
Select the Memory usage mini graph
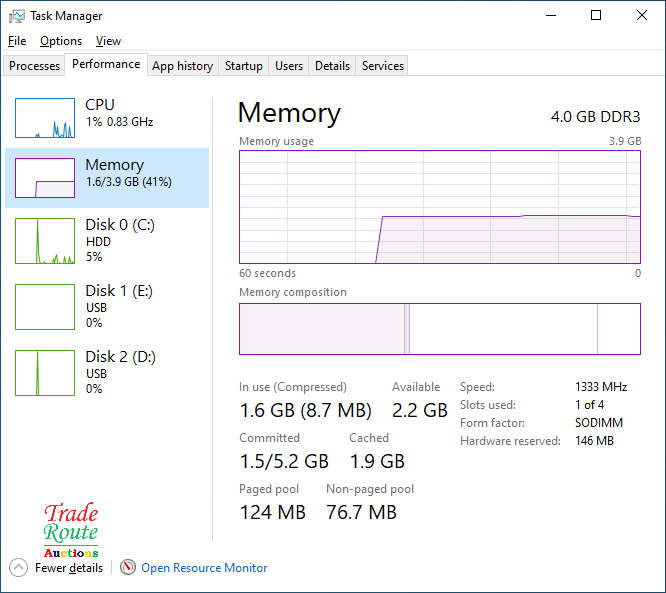pyautogui.click(x=45, y=178)
